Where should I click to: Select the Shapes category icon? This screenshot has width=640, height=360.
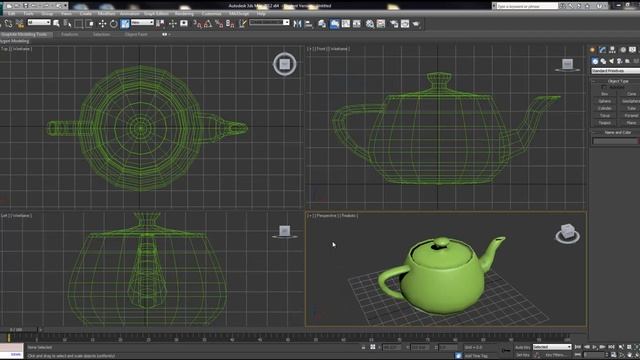tap(603, 61)
